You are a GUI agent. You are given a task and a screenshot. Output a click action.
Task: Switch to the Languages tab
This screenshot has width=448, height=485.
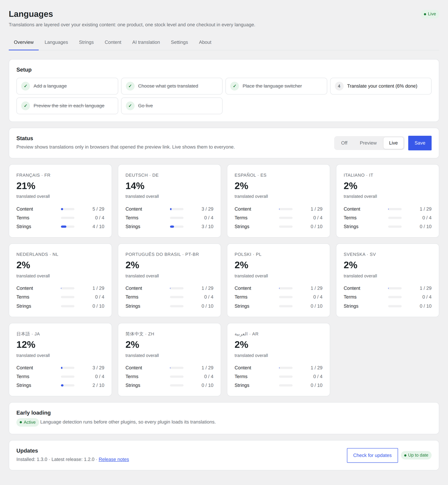pos(56,42)
